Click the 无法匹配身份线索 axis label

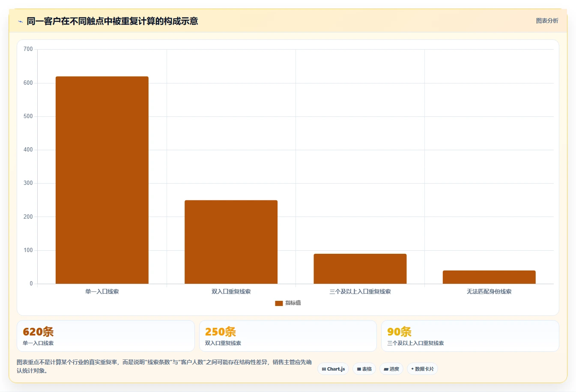coord(489,291)
